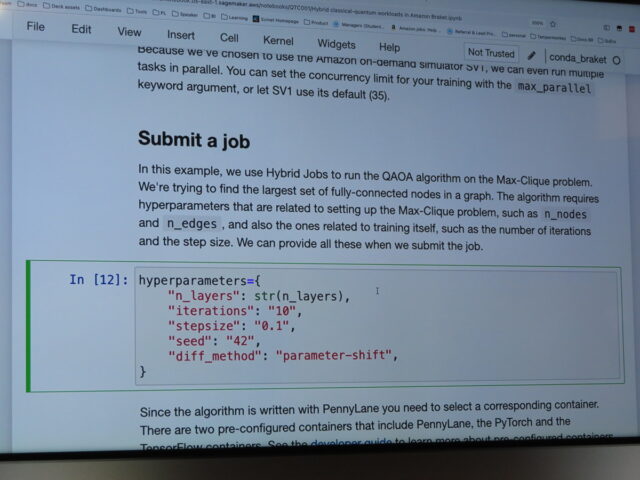Open the Managers bookmark
The image size is (640, 480).
pyautogui.click(x=358, y=25)
